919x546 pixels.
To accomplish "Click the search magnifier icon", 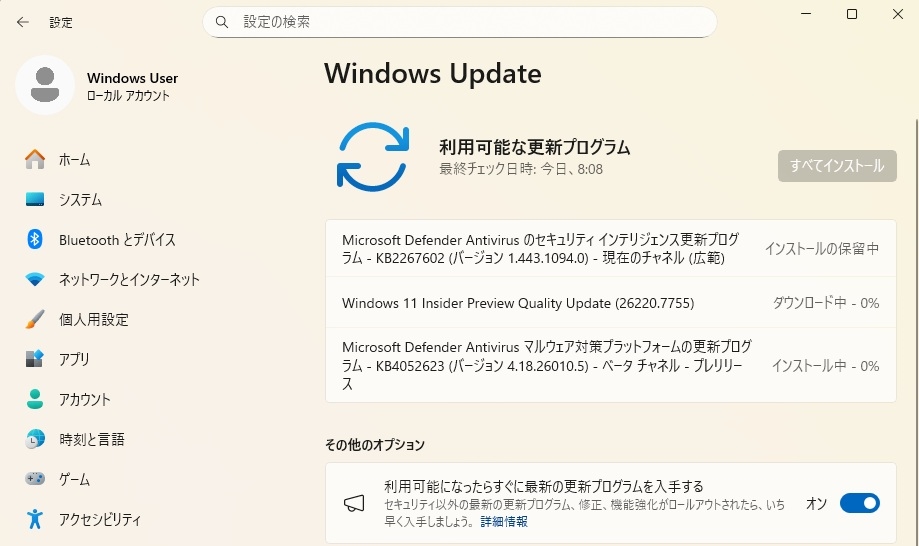I will (x=222, y=22).
